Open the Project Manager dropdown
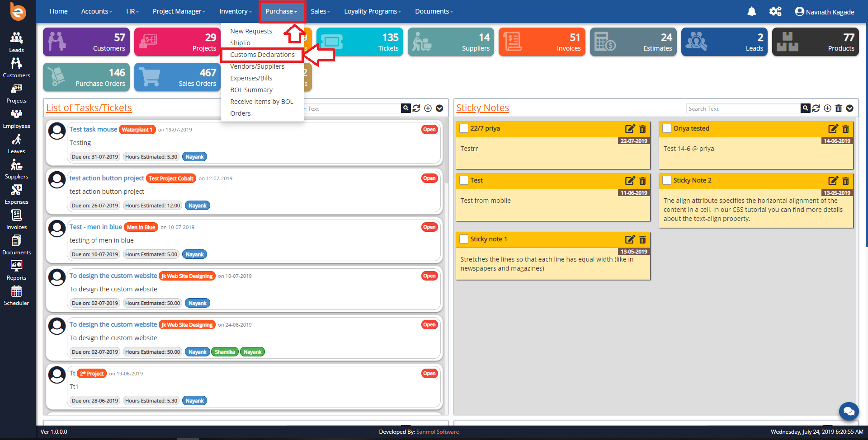The width and height of the screenshot is (868, 440). click(x=179, y=11)
